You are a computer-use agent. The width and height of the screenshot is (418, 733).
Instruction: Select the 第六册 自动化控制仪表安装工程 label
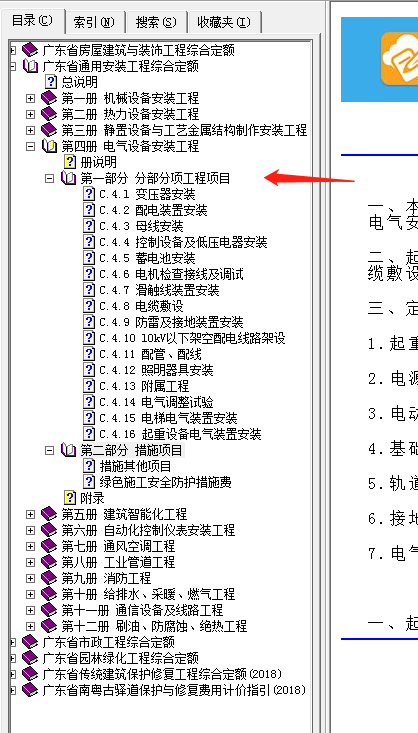[x=148, y=530]
